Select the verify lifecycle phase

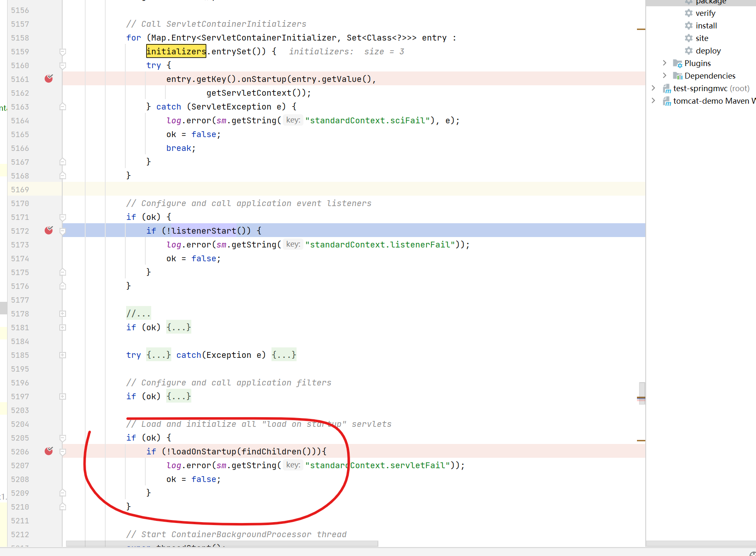[705, 13]
